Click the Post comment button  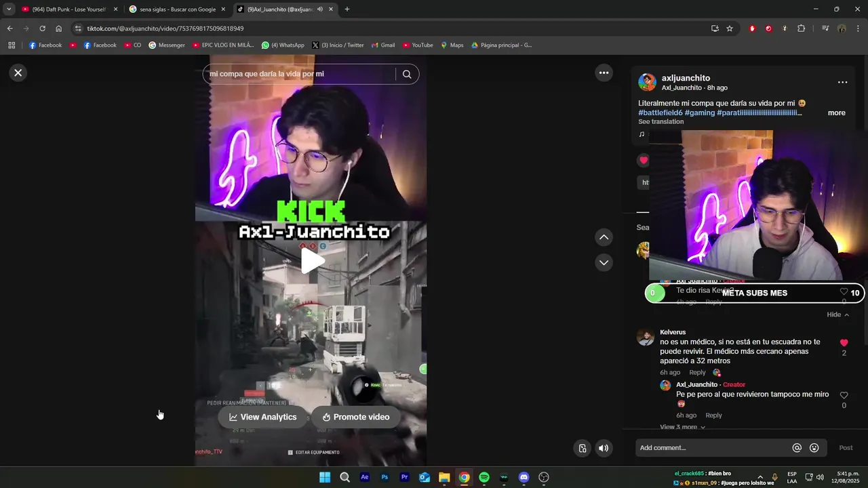(846, 448)
